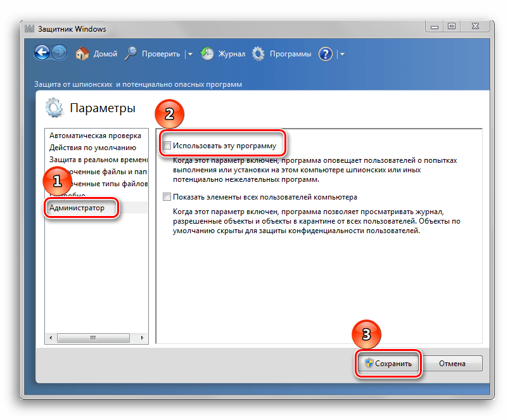Click the Домой toolbar label

coord(105,54)
